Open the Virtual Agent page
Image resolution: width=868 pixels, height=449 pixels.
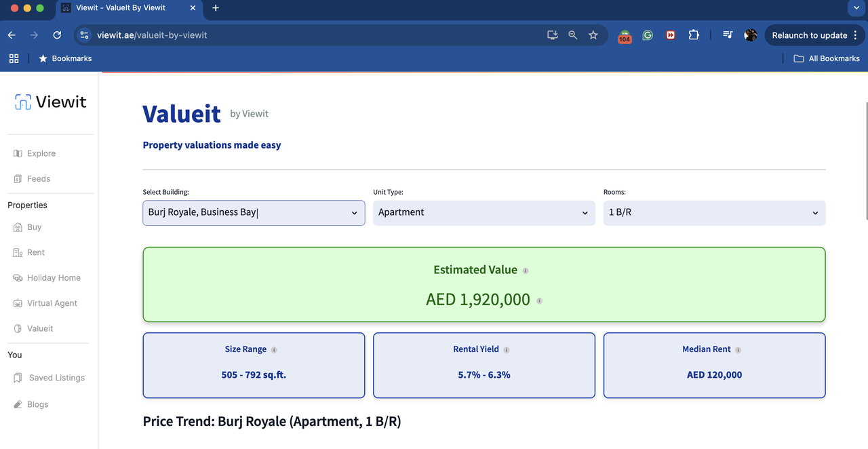coord(52,303)
